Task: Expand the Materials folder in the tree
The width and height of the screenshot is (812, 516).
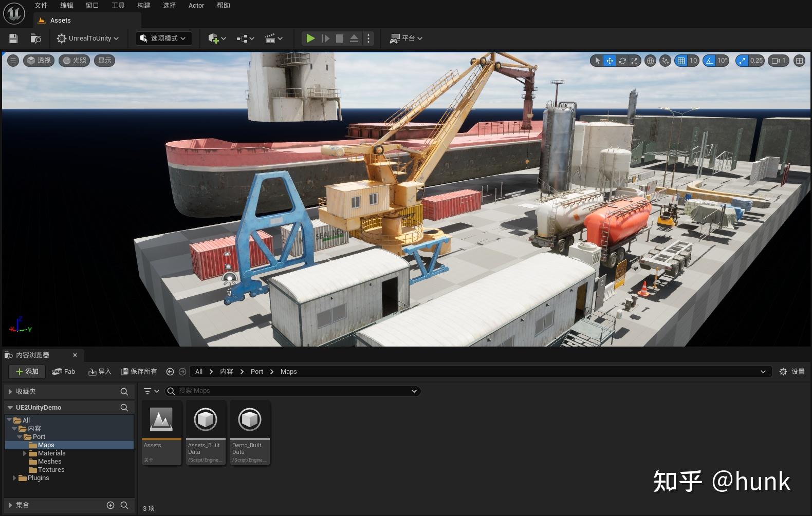Action: click(25, 453)
